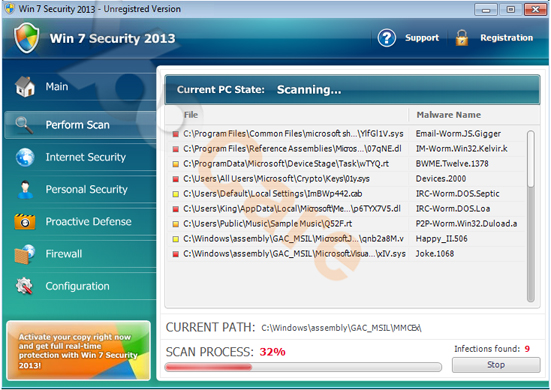The height and width of the screenshot is (390, 551).
Task: Open the Support link
Action: (422, 38)
